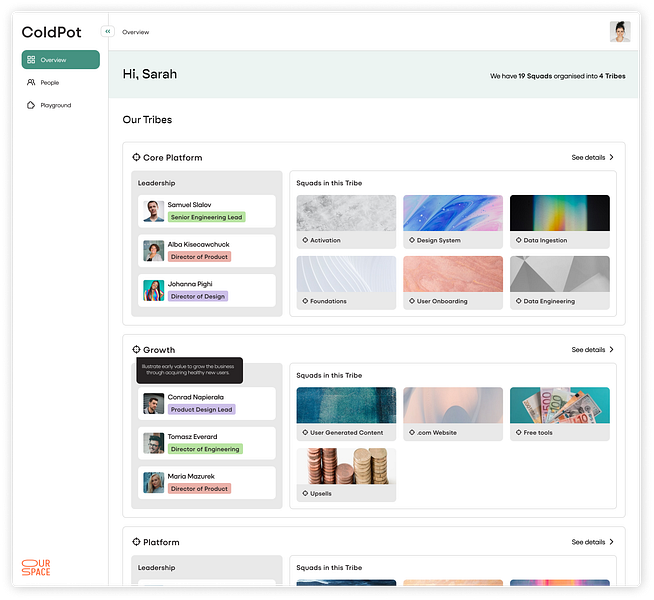Screen dimensions: 654x600
Task: Open the Data Engineering squad card
Action: 560,283
